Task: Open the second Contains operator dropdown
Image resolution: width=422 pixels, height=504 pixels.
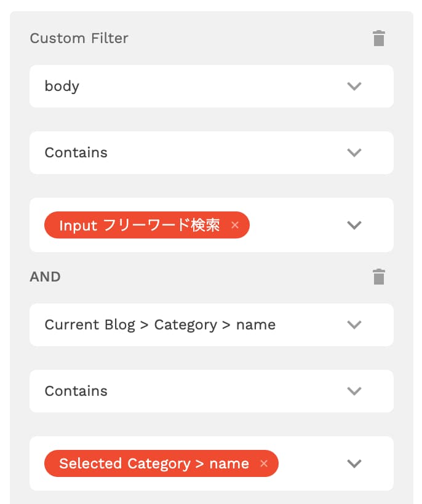Action: (x=212, y=391)
